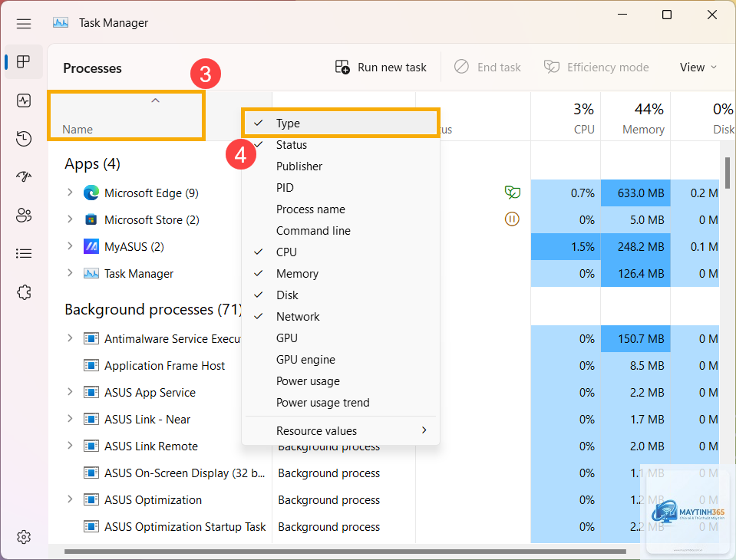Click the ASUS App Service icon
Image resolution: width=736 pixels, height=560 pixels.
tap(91, 392)
